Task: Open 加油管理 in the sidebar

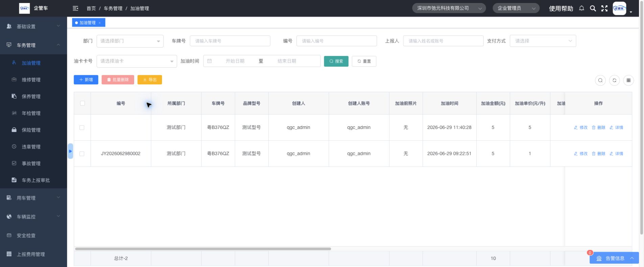Action: click(33, 63)
